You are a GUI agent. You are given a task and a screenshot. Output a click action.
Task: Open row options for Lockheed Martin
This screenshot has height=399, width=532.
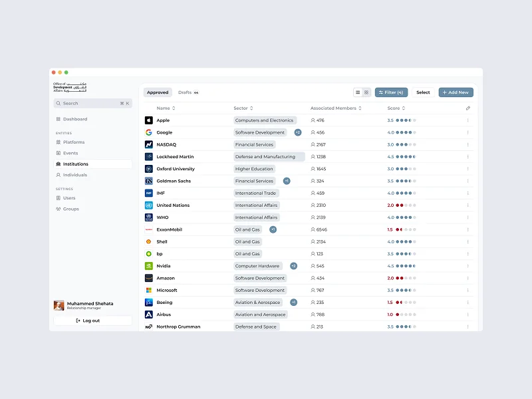pyautogui.click(x=468, y=157)
